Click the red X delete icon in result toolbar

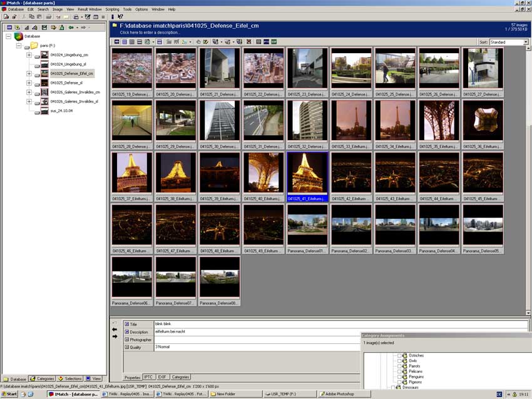249,42
